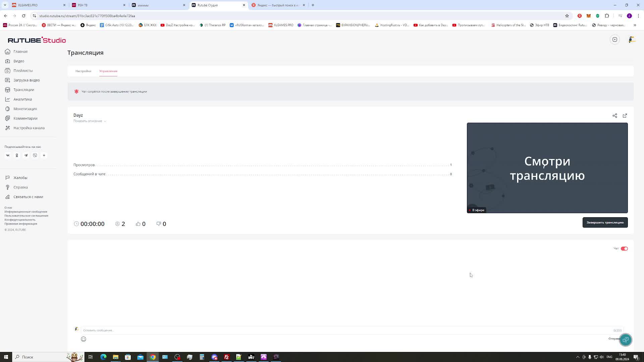Open the Telegram social link icon
Image resolution: width=644 pixels, height=362 pixels.
click(26, 155)
